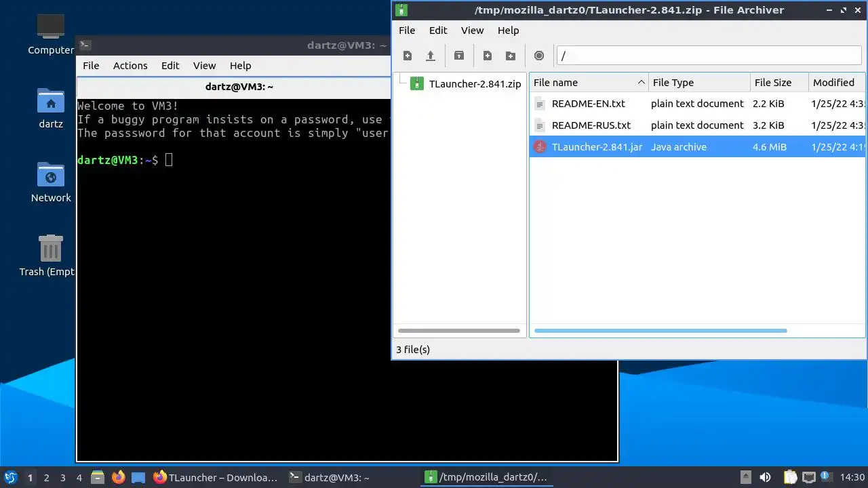Open the dartz home folder desktop icon
The height and width of the screenshot is (488, 868).
point(51,108)
